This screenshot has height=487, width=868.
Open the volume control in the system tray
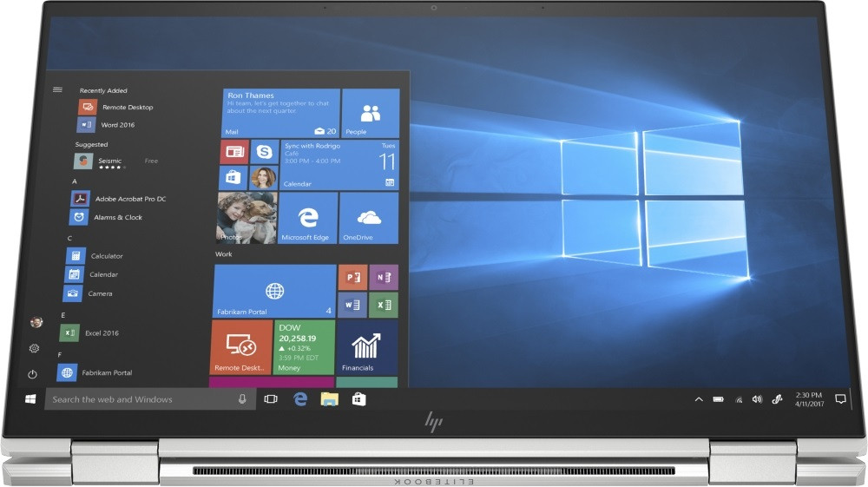[x=757, y=399]
